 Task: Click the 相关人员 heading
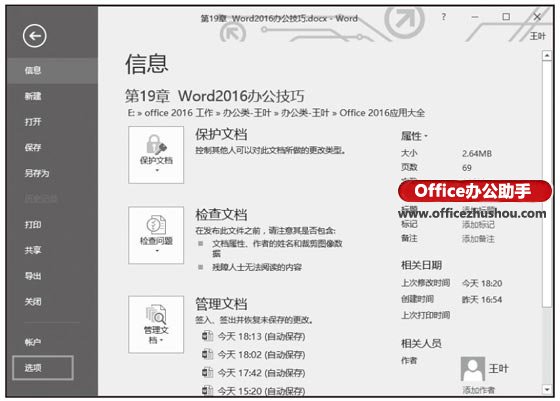point(421,344)
